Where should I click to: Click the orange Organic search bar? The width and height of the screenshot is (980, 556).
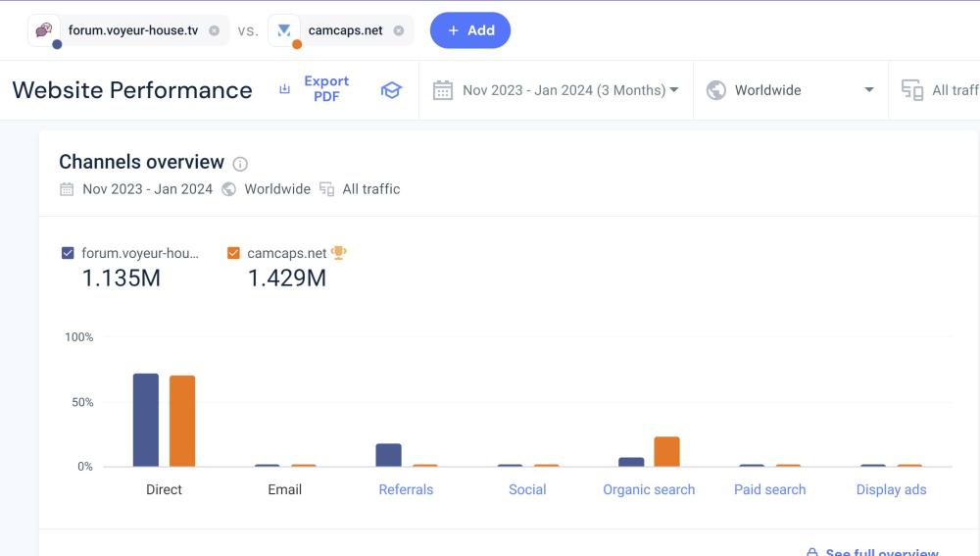[x=666, y=452]
